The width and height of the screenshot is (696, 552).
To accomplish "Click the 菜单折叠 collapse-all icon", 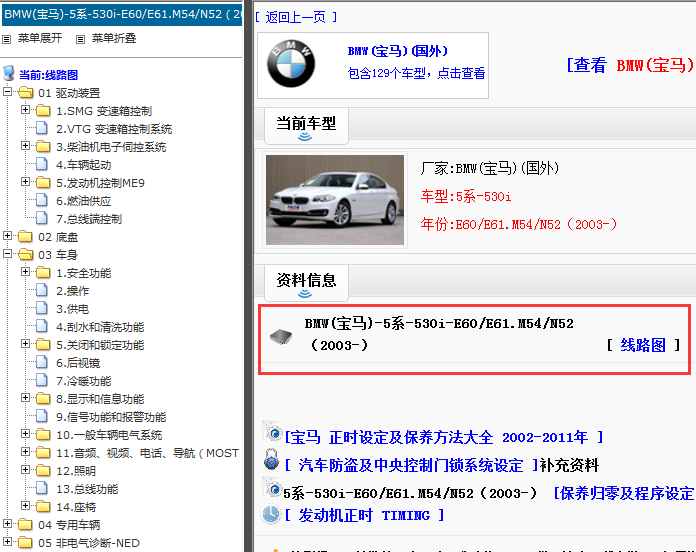I will coord(80,39).
